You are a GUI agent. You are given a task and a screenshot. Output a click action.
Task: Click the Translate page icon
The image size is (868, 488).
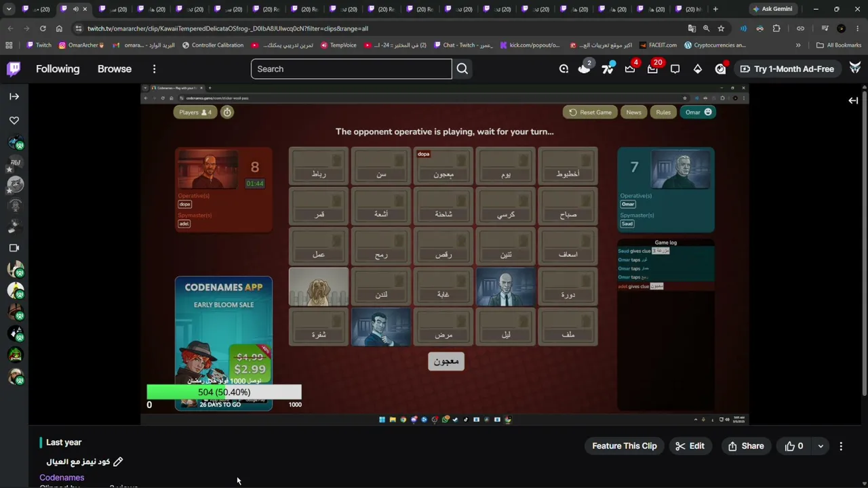(x=692, y=28)
